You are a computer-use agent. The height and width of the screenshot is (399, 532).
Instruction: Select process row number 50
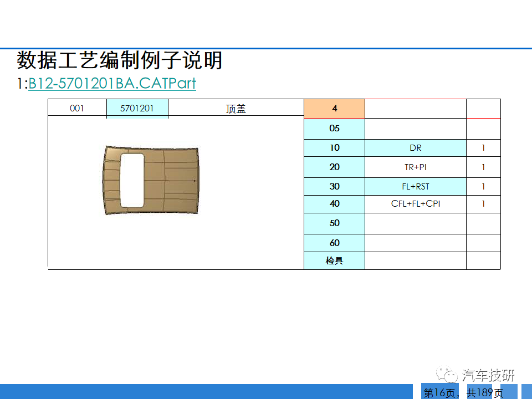335,223
